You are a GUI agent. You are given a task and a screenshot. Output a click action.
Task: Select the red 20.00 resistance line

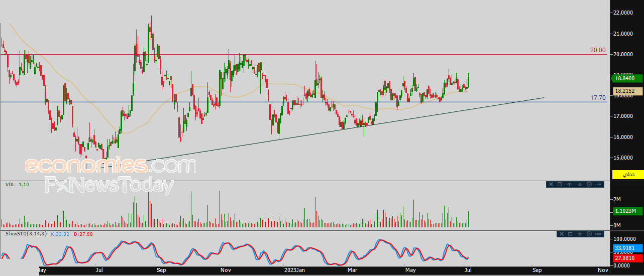(x=301, y=54)
